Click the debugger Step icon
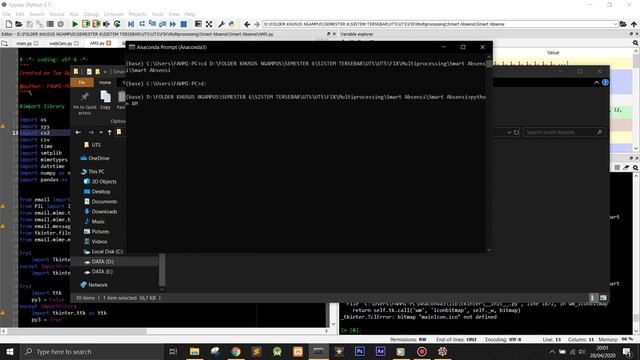Viewport: 640px width, 360px height. tap(142, 24)
